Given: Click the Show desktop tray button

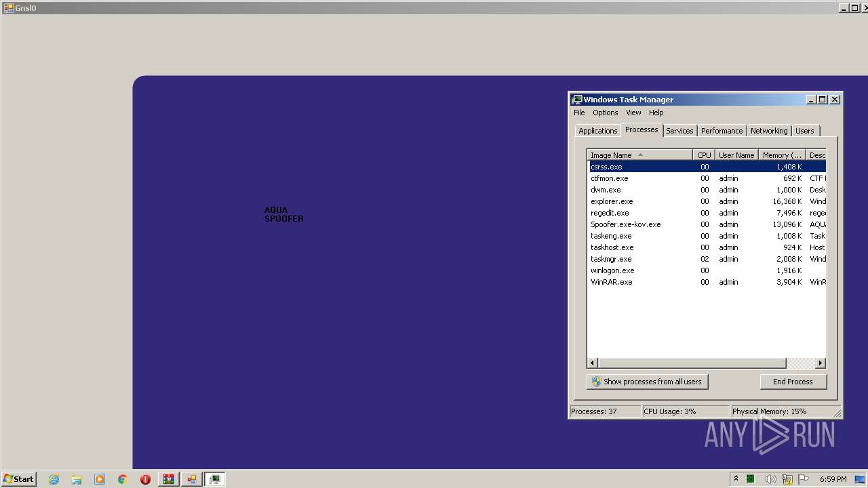Looking at the screenshot, I should tap(860, 479).
